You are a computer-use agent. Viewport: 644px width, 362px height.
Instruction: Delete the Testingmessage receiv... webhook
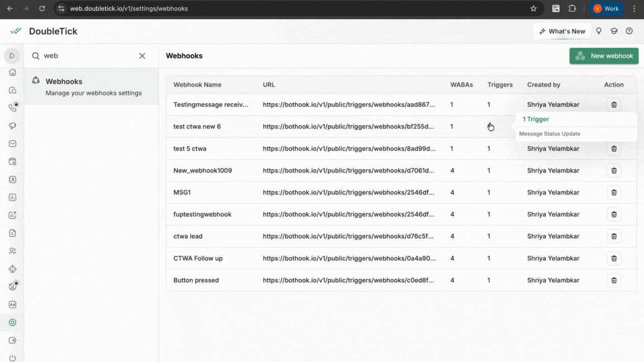click(x=614, y=104)
